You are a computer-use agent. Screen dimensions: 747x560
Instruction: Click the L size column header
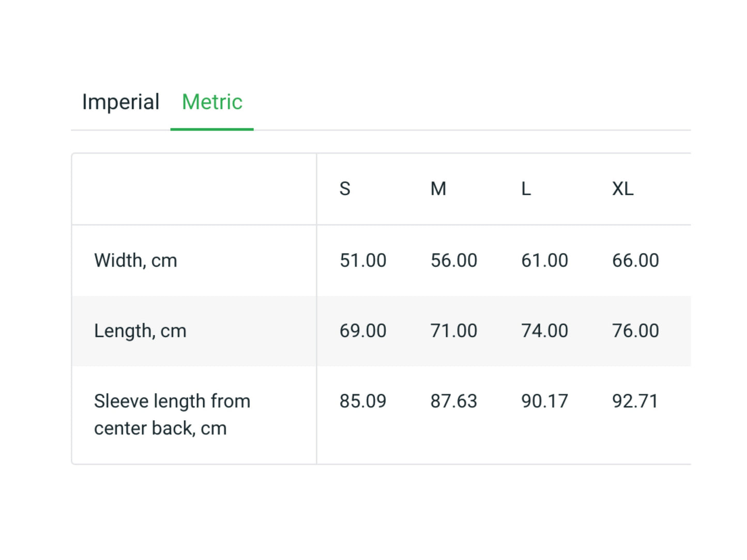[526, 189]
